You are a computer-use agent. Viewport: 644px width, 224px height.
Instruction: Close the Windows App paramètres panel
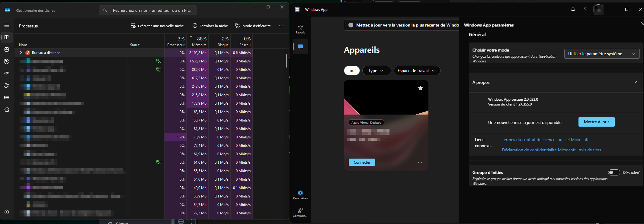642,24
